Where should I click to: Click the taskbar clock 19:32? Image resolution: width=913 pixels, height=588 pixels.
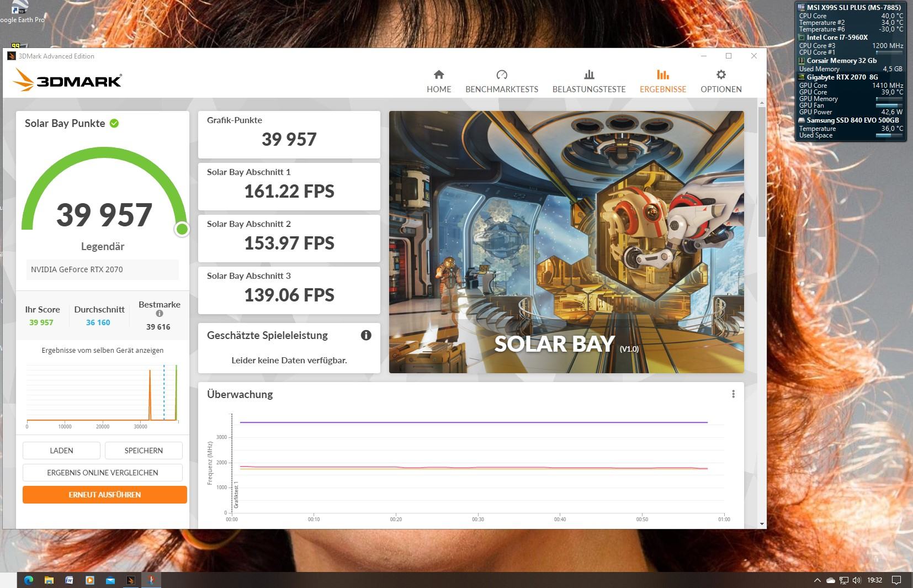click(x=874, y=580)
